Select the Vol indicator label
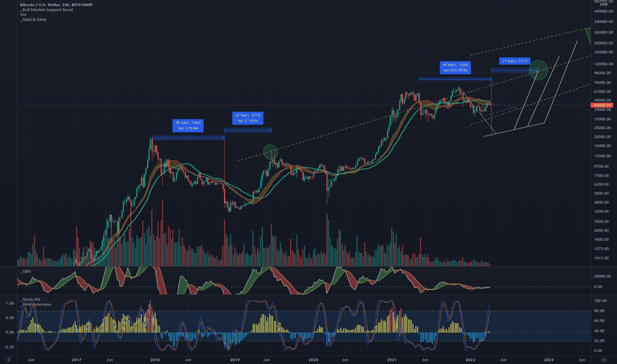The height and width of the screenshot is (364, 617). 23,15
